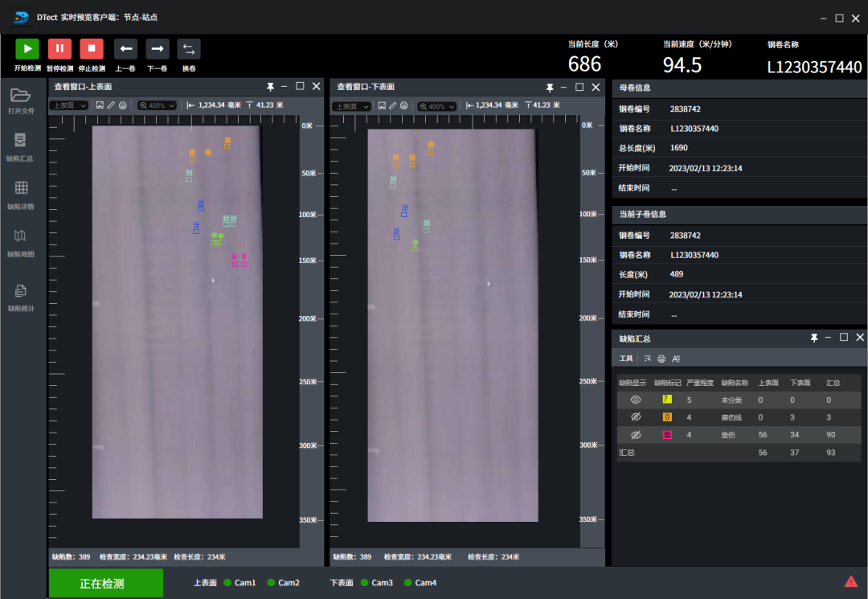Open 400% zoom dropdown in 上表面 window
The height and width of the screenshot is (599, 868).
(158, 105)
